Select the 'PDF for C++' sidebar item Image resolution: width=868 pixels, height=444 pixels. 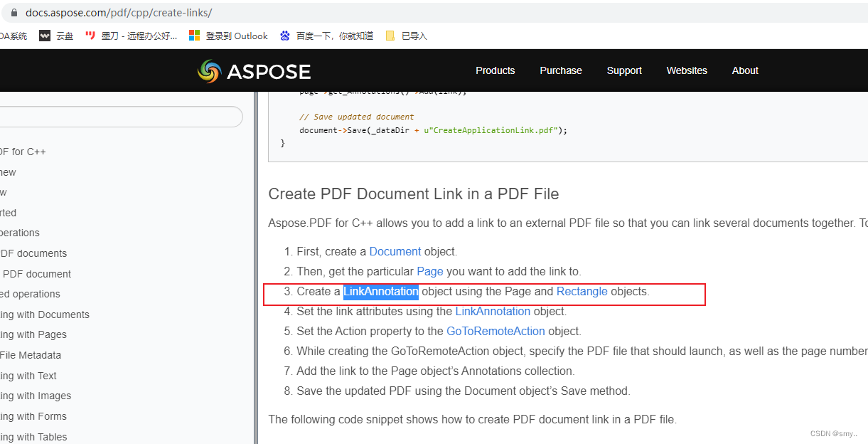point(23,152)
